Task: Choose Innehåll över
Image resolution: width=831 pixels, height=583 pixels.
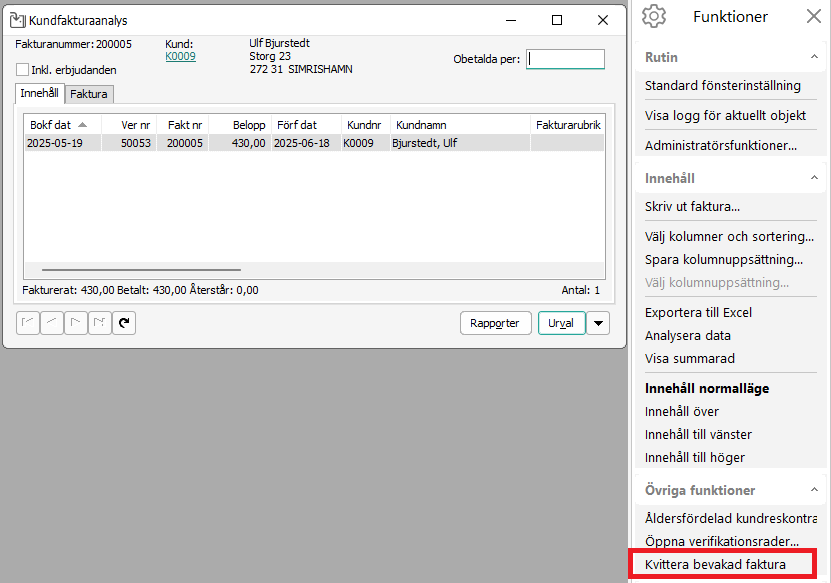Action: [x=682, y=411]
